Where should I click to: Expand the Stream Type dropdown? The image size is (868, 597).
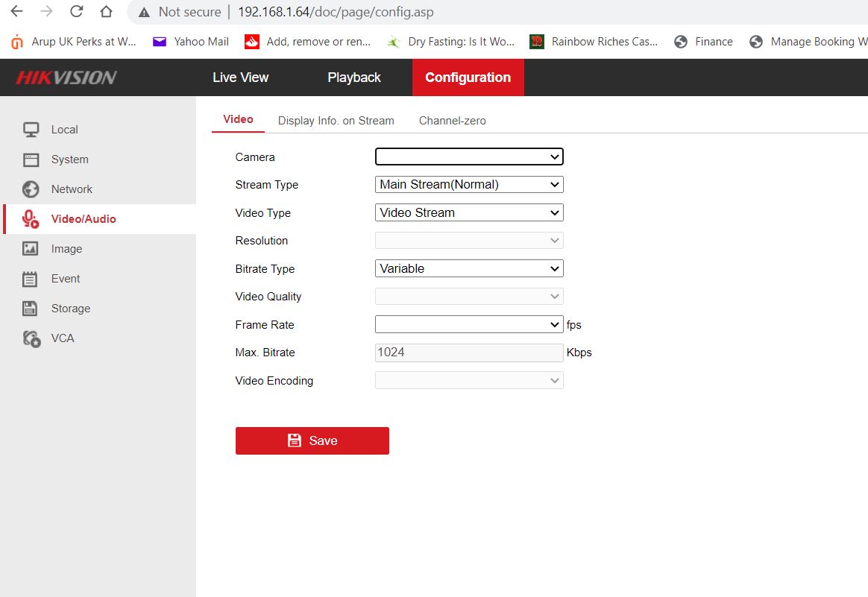468,185
